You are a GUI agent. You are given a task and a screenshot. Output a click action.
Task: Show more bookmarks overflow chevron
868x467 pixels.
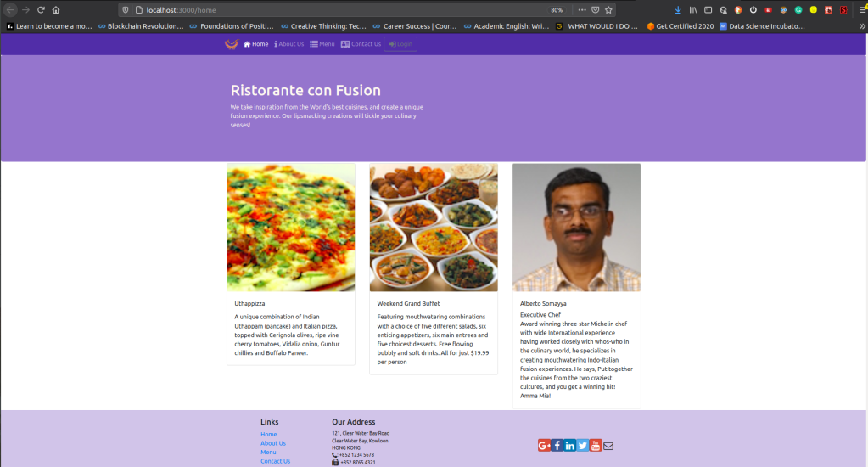[858, 26]
